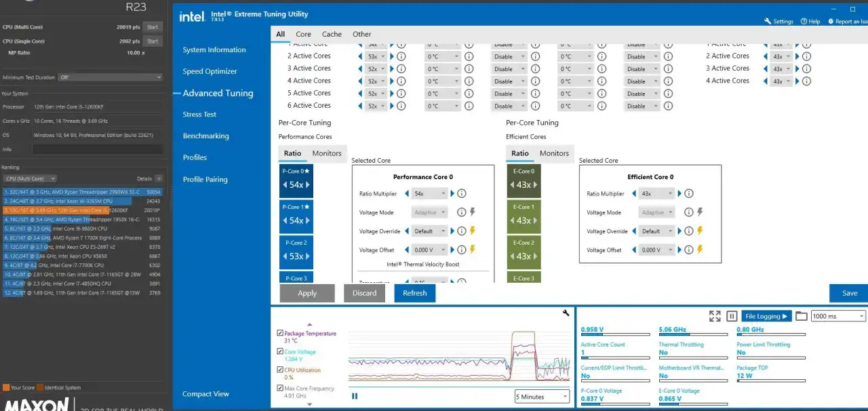This screenshot has width=868, height=411.
Task: Show info for Performance Core 0 Voltage Offset
Action: [462, 250]
